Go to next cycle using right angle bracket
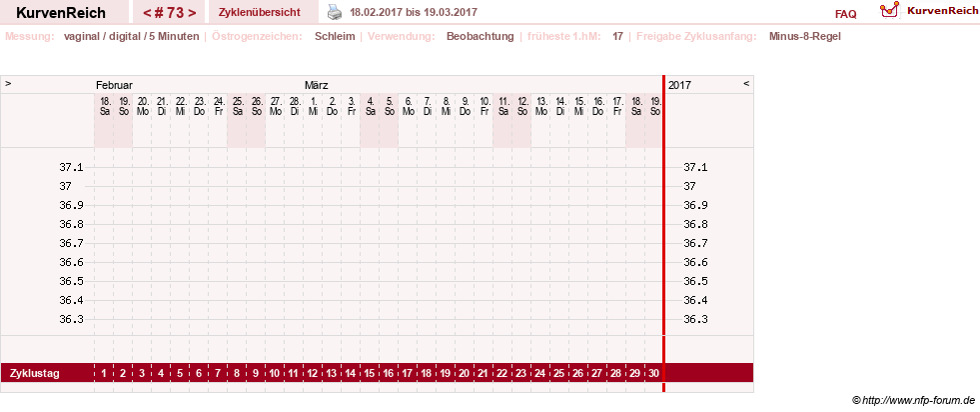 (x=192, y=13)
